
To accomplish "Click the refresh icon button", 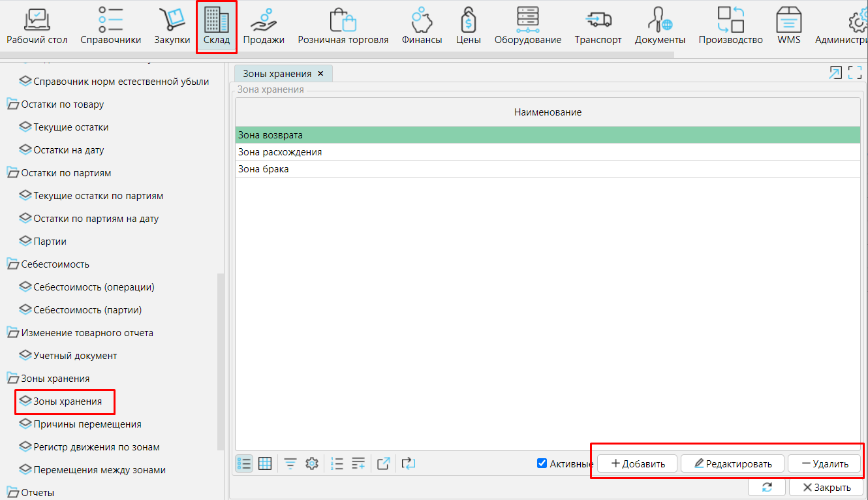I will (767, 487).
